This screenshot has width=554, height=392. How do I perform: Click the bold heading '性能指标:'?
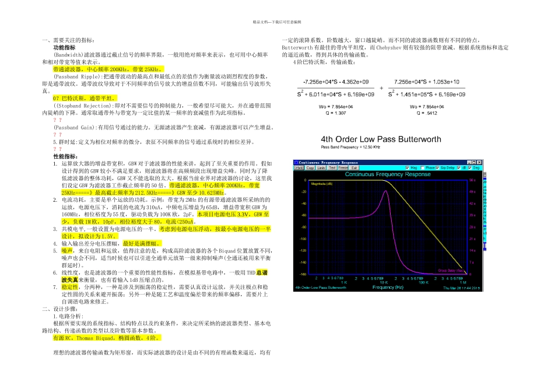66,156
